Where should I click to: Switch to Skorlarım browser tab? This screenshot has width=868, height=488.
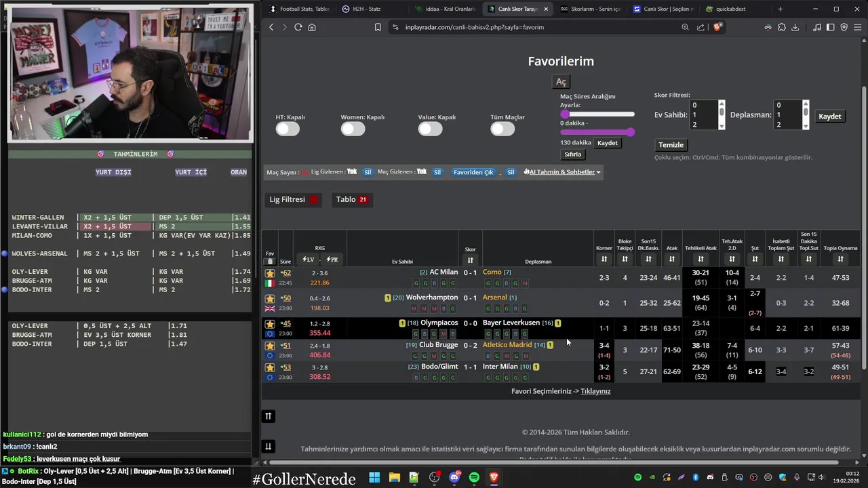[590, 9]
